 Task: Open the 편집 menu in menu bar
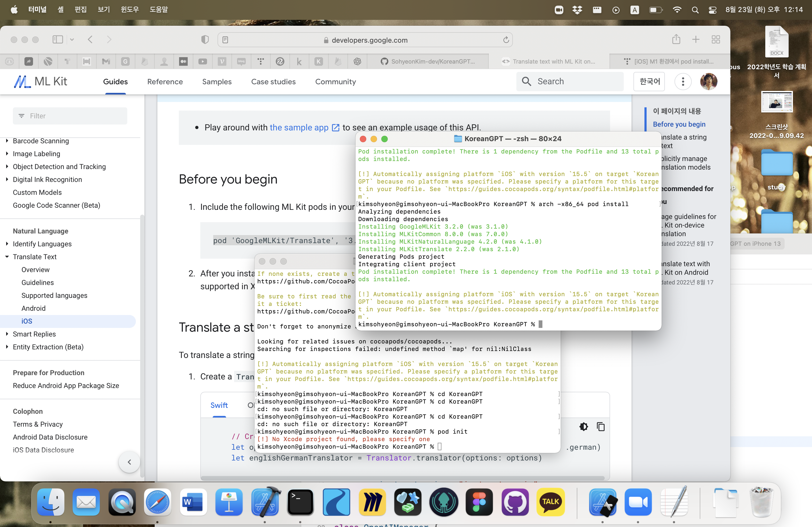tap(81, 10)
